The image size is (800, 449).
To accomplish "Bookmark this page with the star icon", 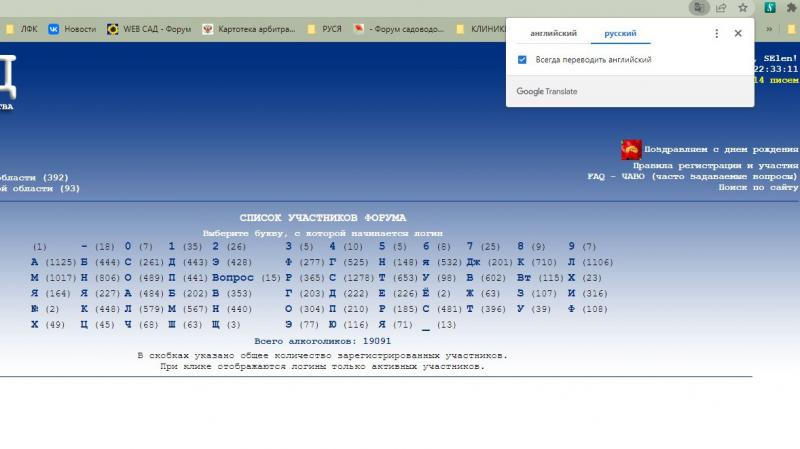I will click(x=743, y=7).
